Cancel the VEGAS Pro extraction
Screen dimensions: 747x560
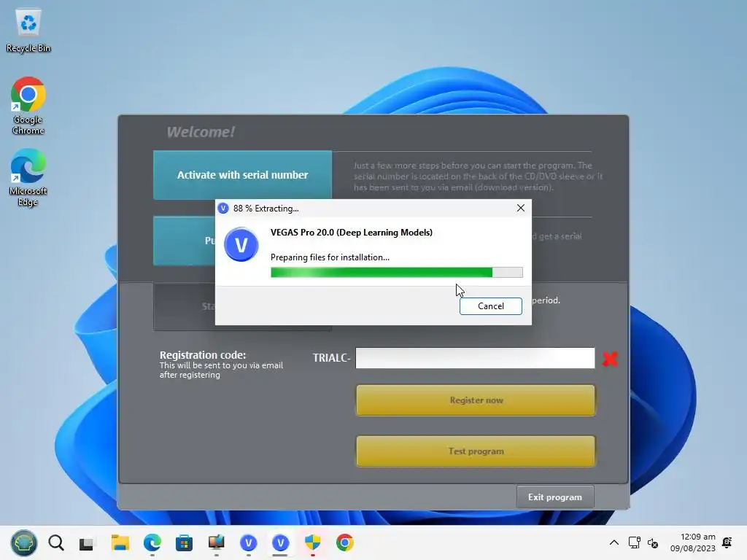(491, 306)
